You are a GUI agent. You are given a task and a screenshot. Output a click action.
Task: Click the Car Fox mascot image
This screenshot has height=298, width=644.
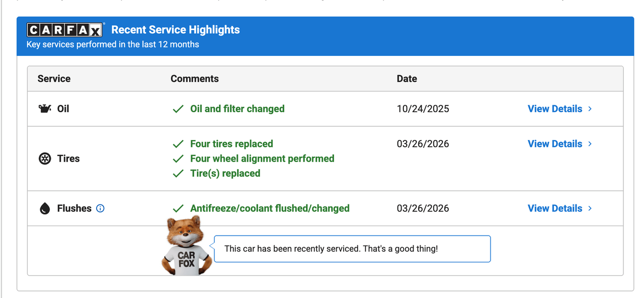pyautogui.click(x=185, y=246)
